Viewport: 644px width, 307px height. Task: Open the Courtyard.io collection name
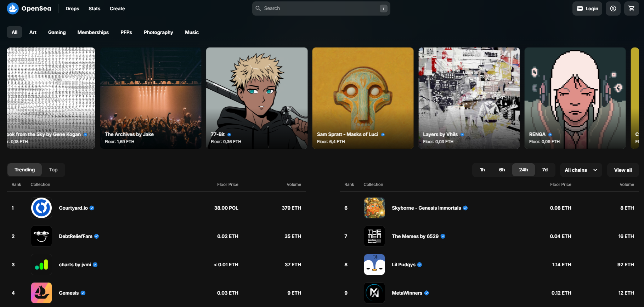point(73,208)
